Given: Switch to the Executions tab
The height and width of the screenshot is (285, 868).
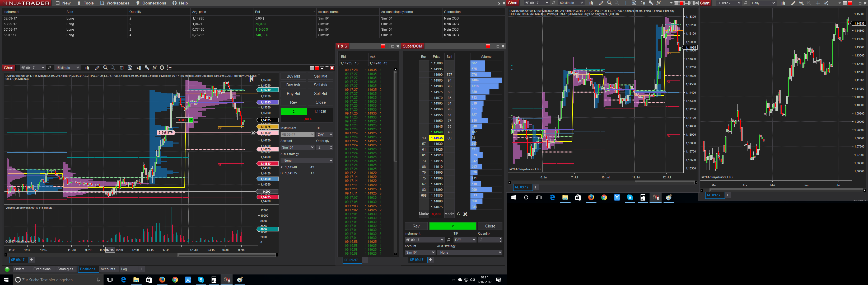Looking at the screenshot, I should pos(42,269).
